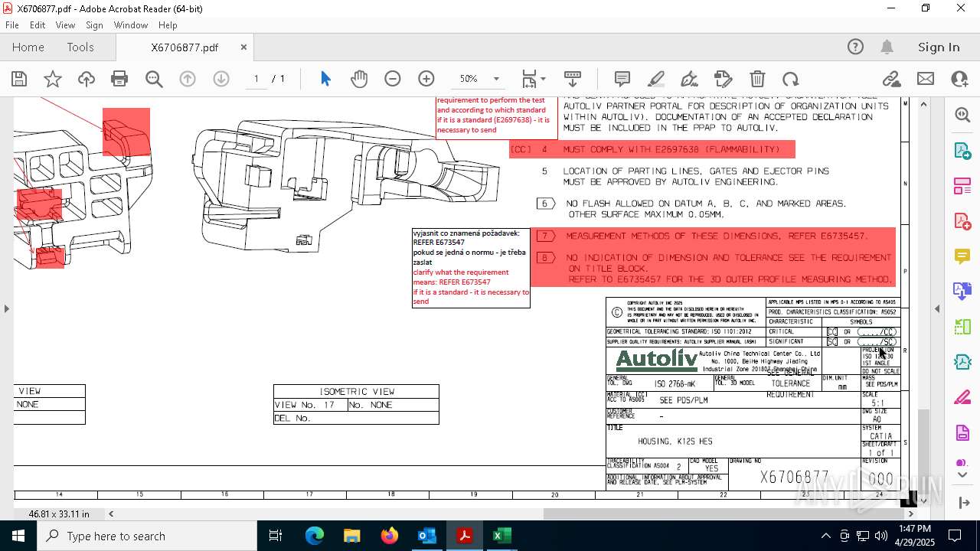
Task: Add a sticky note comment
Action: click(x=622, y=79)
